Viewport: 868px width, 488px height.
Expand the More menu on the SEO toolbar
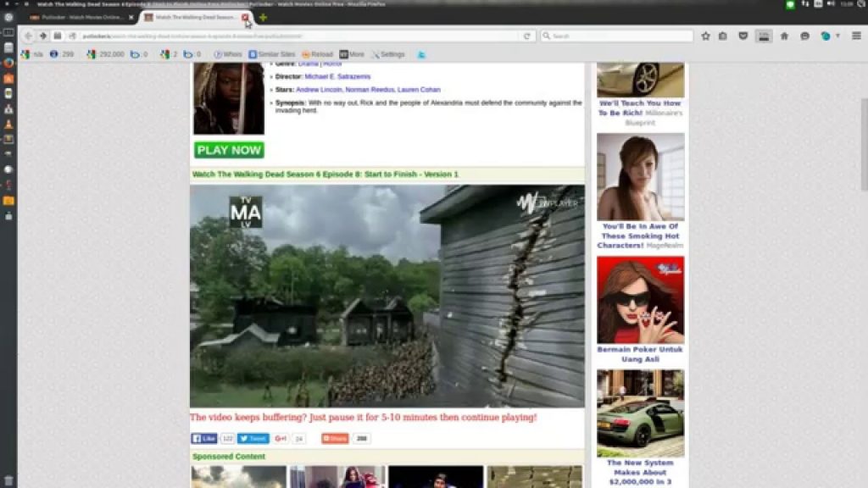(x=351, y=53)
